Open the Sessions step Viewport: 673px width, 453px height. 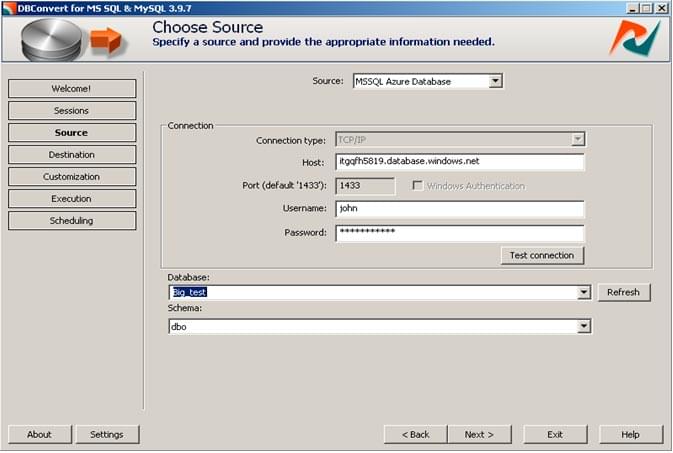point(72,110)
